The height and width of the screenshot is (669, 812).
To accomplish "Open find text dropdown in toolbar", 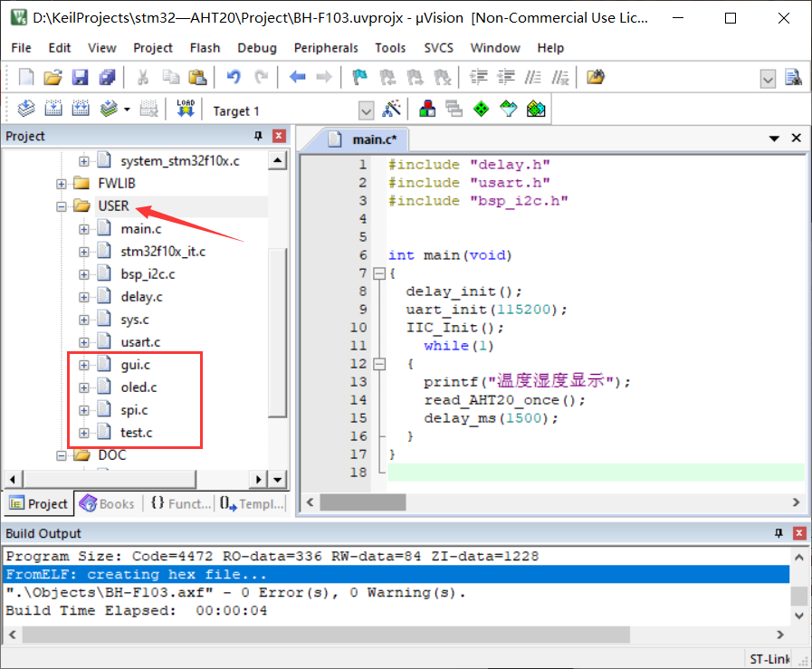I will [768, 80].
